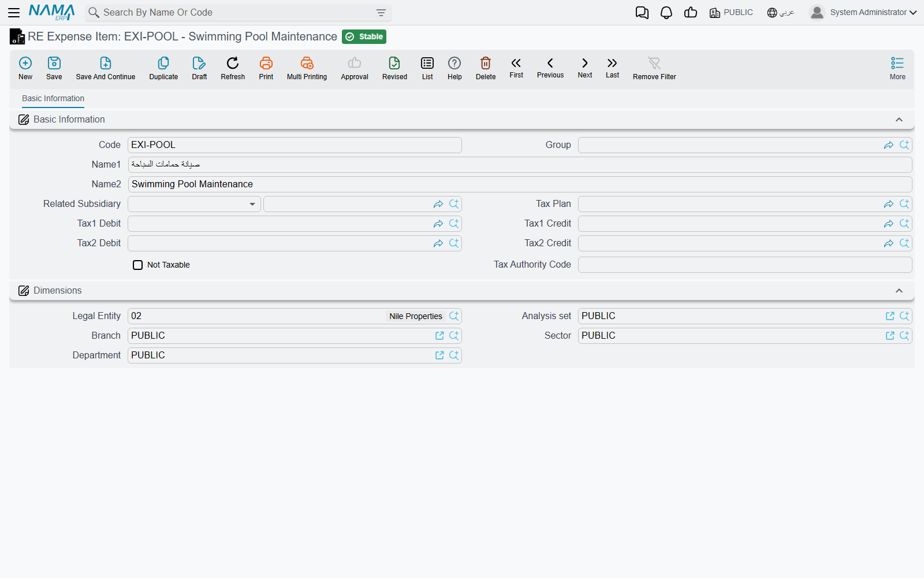This screenshot has height=578, width=924.
Task: Open System Administrator user menu
Action: point(863,13)
